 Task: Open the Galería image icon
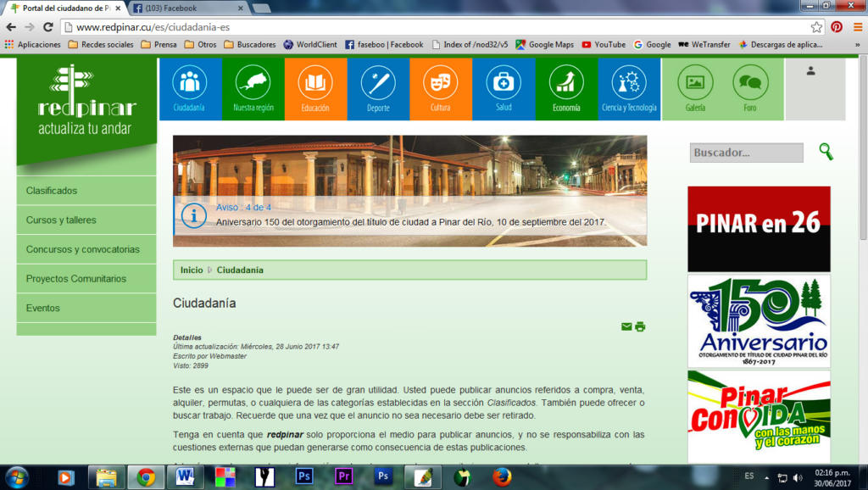tap(695, 83)
